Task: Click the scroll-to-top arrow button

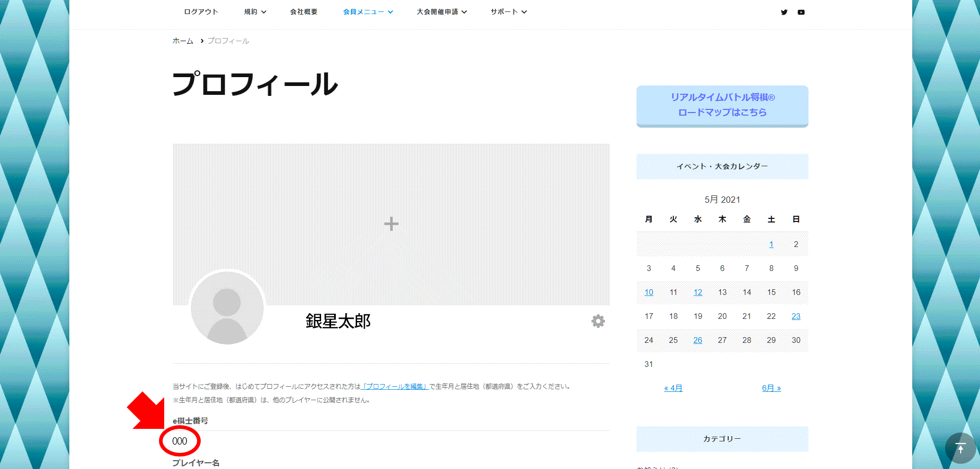Action: [960, 448]
